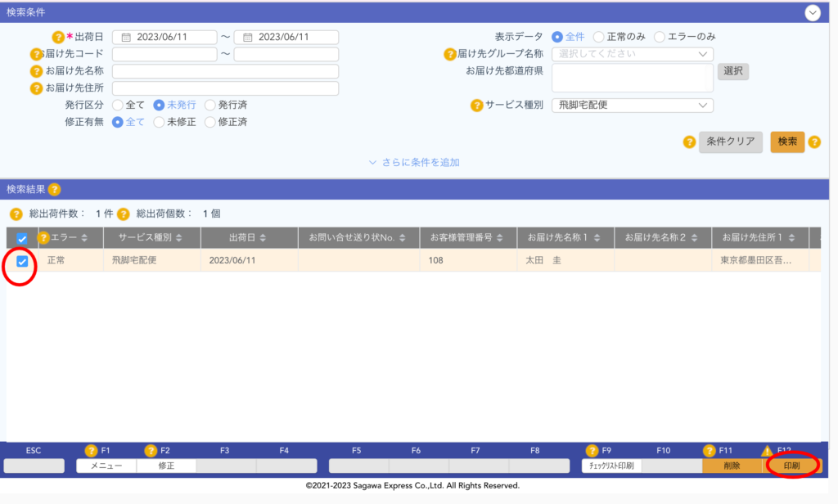838x504 pixels.
Task: Uncheck the checkbox on the 太田 圭 result row
Action: point(22,259)
